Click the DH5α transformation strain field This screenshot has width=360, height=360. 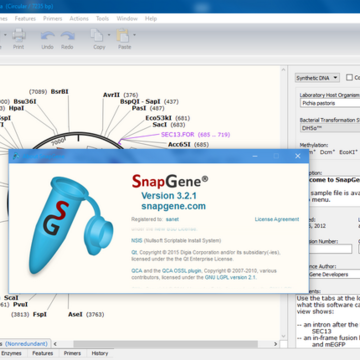click(330, 128)
